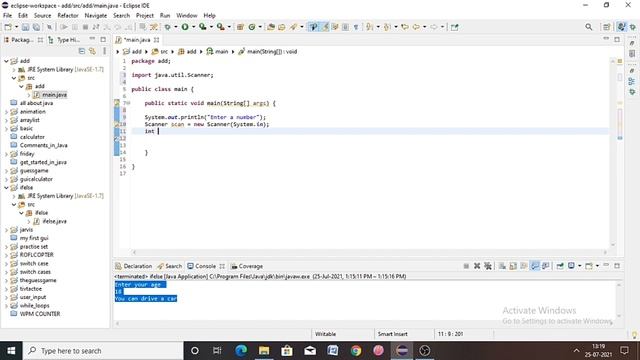This screenshot has width=640, height=360.
Task: Switch to the Type Hierarchy tab
Action: coord(64,40)
